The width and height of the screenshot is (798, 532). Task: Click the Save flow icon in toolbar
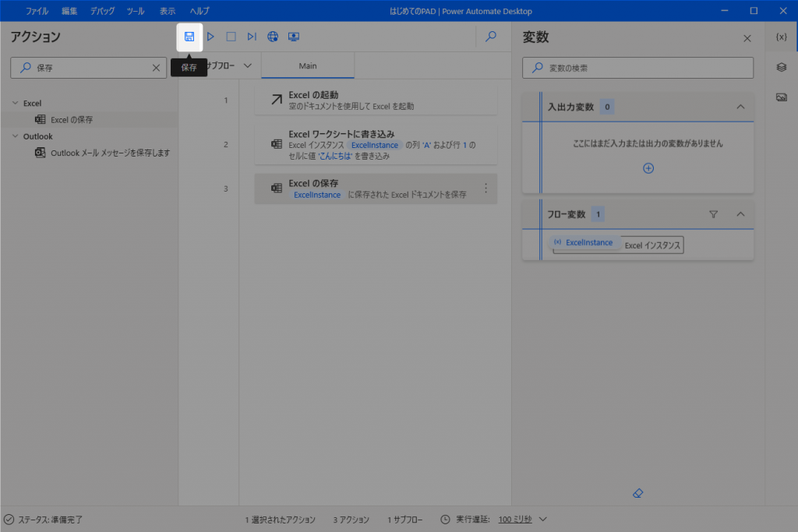click(x=189, y=37)
